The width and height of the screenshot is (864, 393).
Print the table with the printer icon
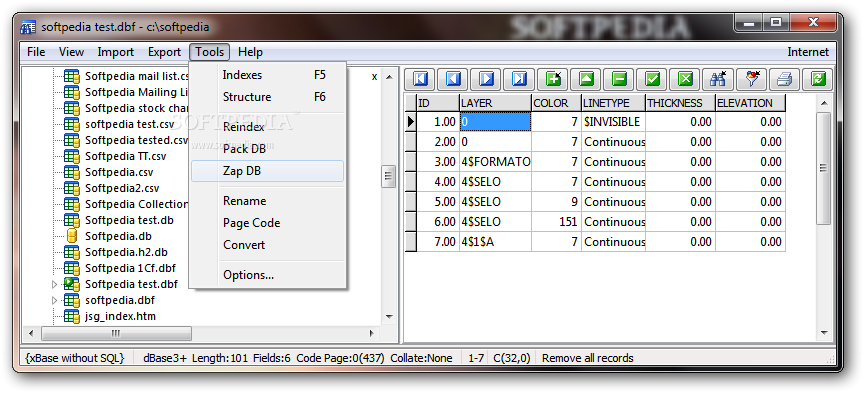(784, 79)
